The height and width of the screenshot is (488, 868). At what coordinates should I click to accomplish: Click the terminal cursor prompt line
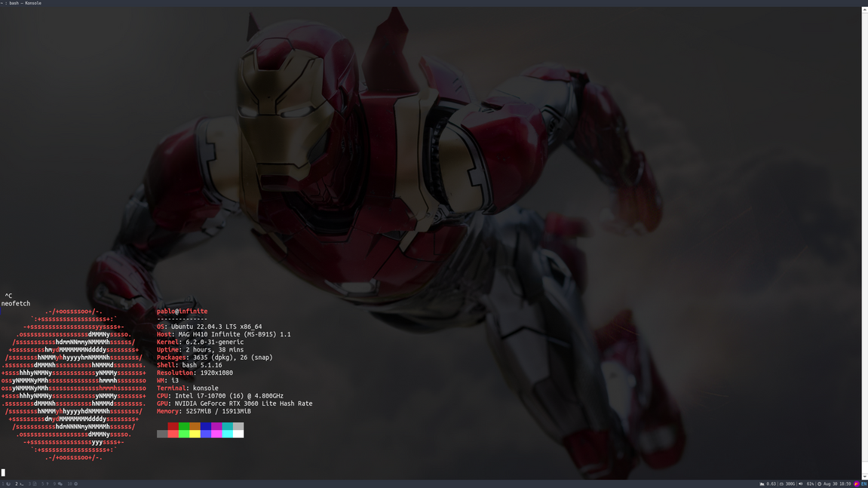click(x=3, y=472)
